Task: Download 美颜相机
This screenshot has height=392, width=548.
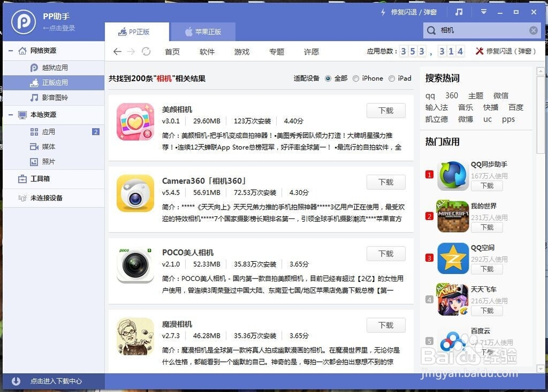Action: pyautogui.click(x=386, y=111)
